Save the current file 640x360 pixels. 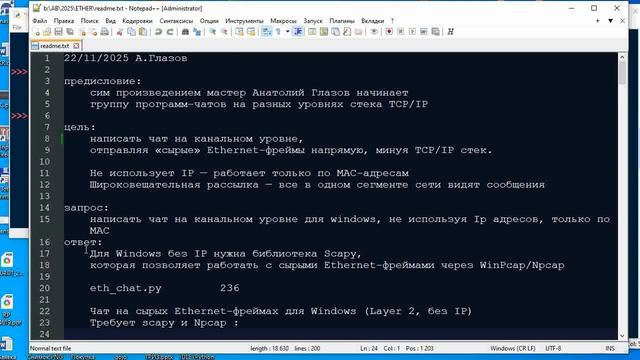click(58, 32)
